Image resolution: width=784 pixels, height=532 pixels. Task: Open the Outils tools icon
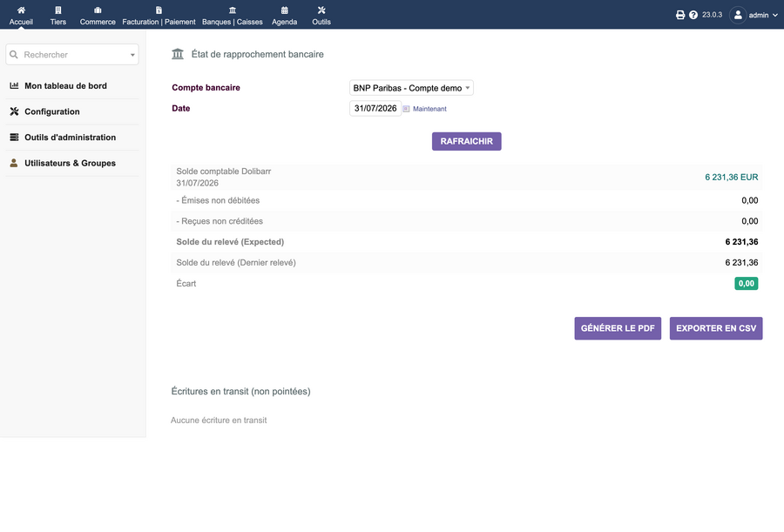pos(321,10)
